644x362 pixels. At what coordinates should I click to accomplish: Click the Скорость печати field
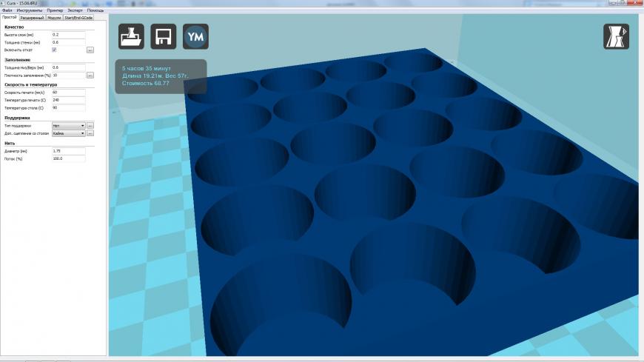coord(69,93)
